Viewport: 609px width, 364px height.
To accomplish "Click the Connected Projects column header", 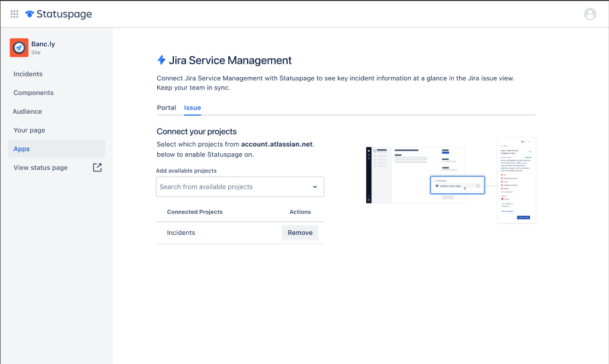I will tap(195, 211).
